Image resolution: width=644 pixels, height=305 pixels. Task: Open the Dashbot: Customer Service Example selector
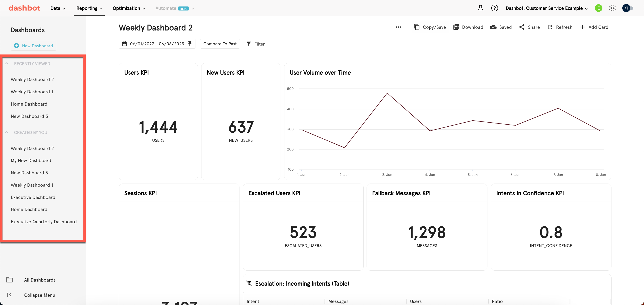[x=547, y=8]
